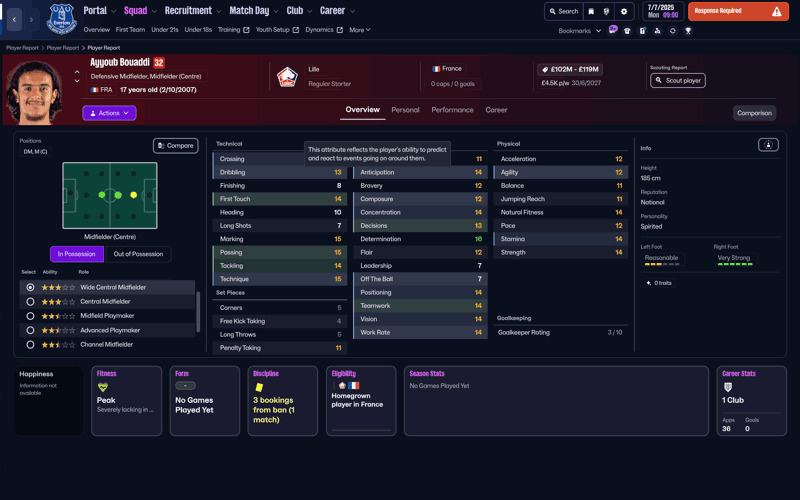Click the Lille club crest
This screenshot has height=500, width=800.
(x=287, y=78)
